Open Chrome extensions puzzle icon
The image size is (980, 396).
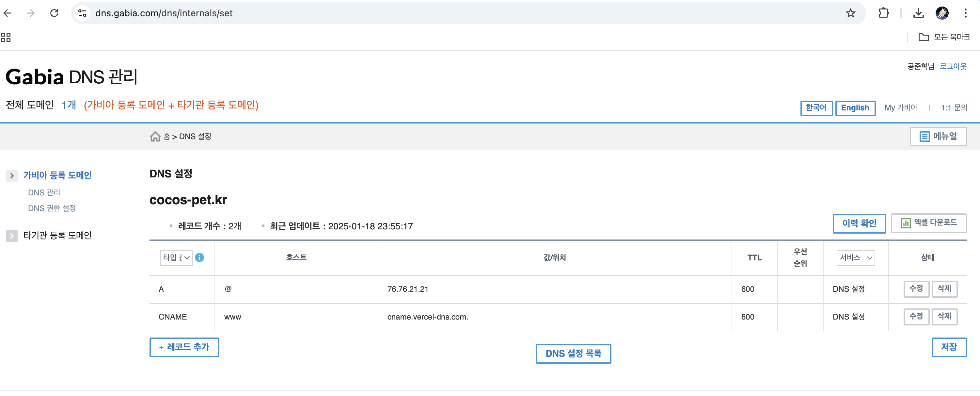pos(883,13)
